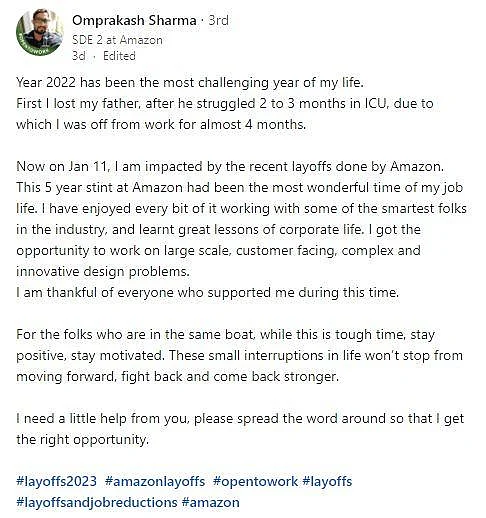Click the 'This 5 year stint at Amazon' line
Image resolution: width=486 pixels, height=518 pixels.
240,187
